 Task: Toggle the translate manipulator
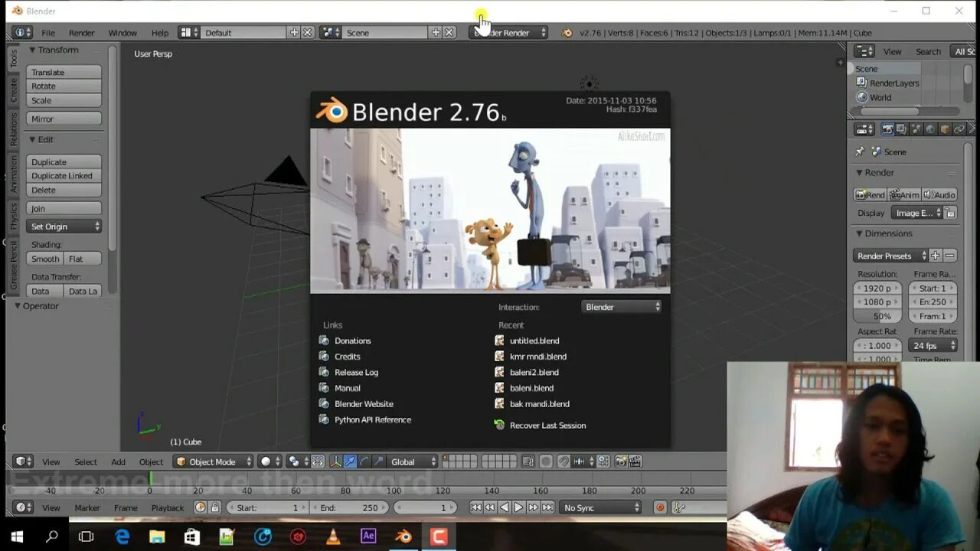pos(350,461)
